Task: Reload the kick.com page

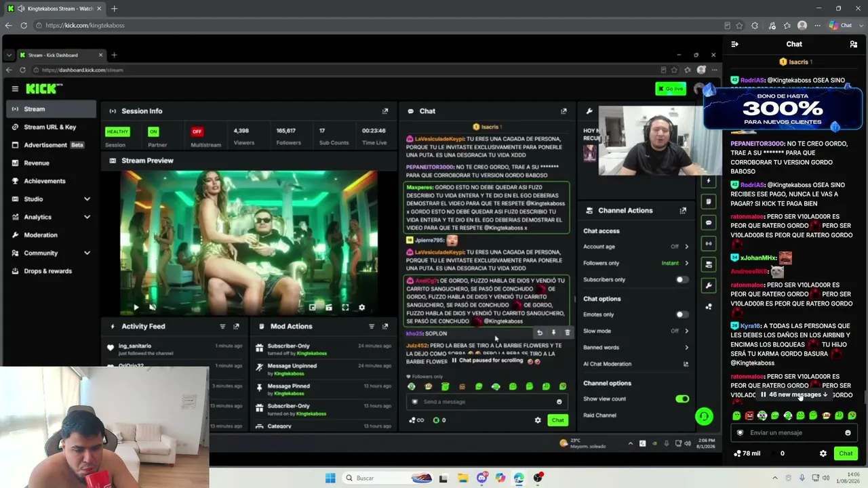Action: click(24, 26)
